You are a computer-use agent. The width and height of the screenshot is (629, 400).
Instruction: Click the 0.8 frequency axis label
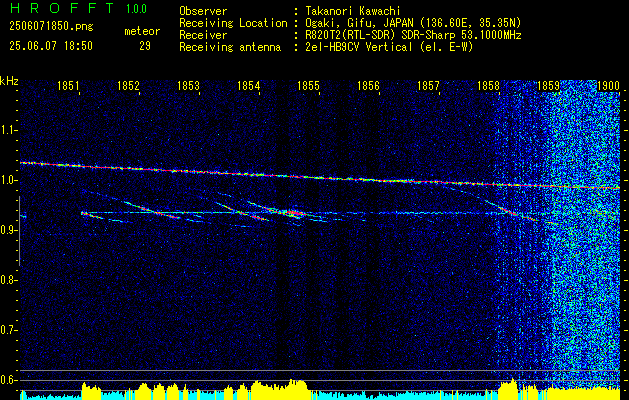tap(9, 280)
